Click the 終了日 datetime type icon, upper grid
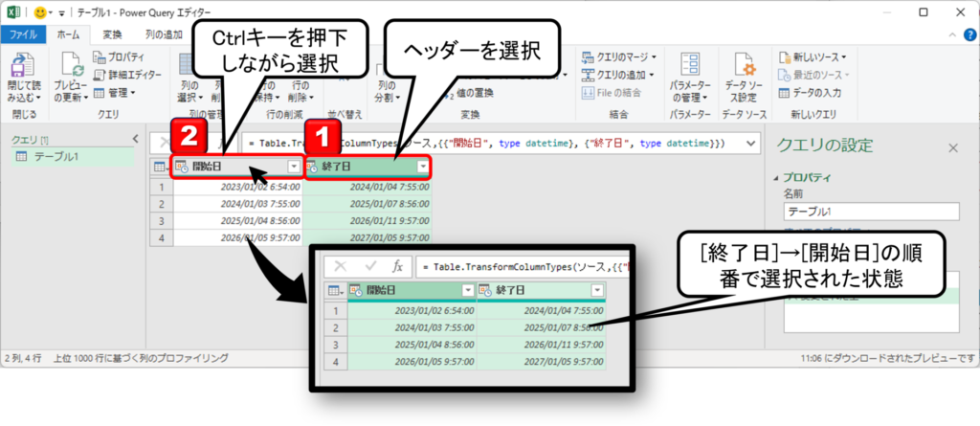Viewport: 980px width, 426px height. 312,167
